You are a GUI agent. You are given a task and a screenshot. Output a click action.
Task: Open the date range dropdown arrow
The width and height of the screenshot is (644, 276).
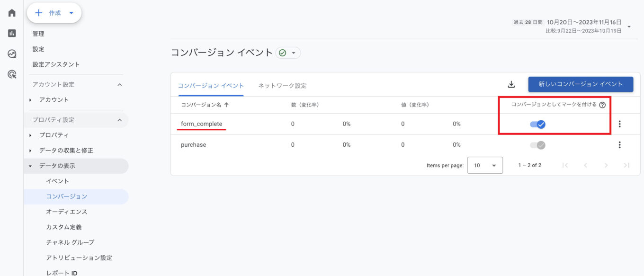(629, 27)
